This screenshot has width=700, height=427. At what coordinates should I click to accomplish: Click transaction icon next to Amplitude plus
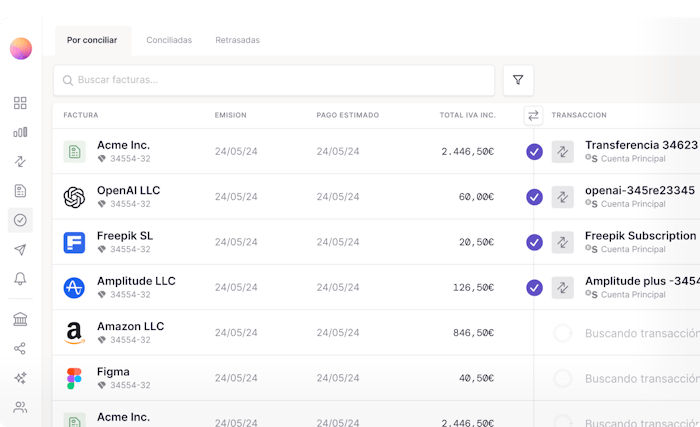coord(562,288)
